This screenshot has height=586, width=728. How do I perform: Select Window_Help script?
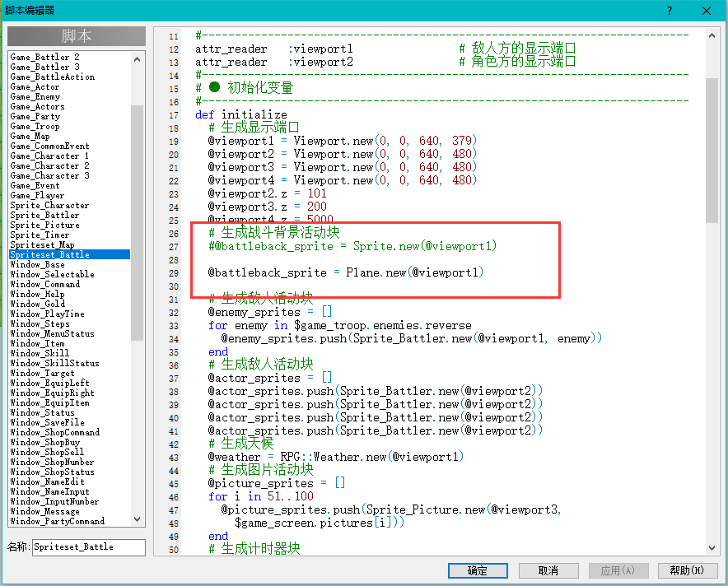point(37,294)
